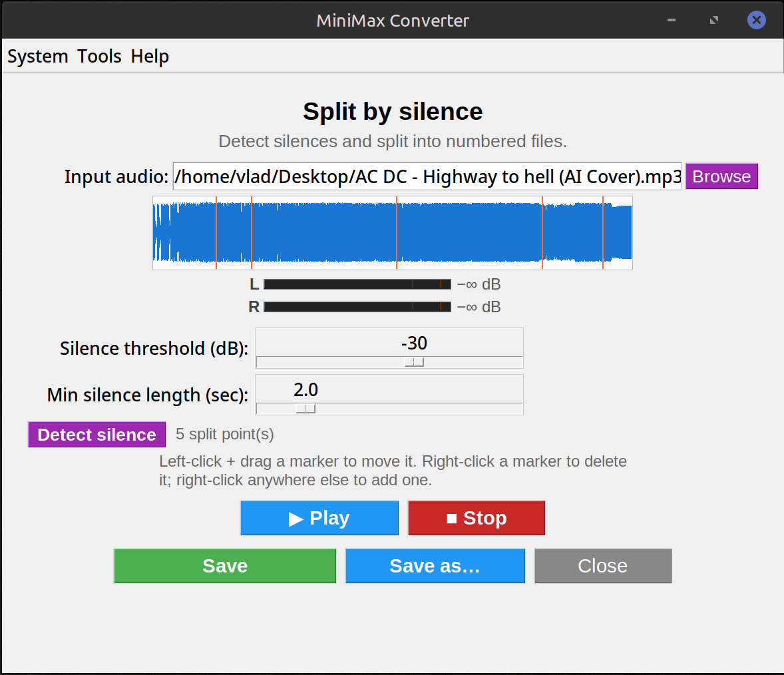Click the Silence threshold slider handle
This screenshot has width=784, height=675.
tap(414, 362)
